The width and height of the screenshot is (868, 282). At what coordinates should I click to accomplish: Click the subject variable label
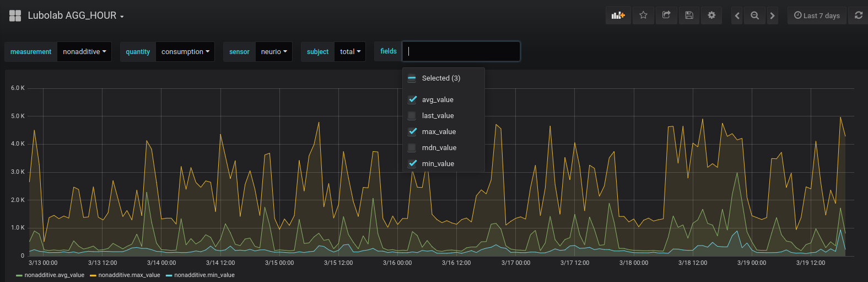point(317,51)
